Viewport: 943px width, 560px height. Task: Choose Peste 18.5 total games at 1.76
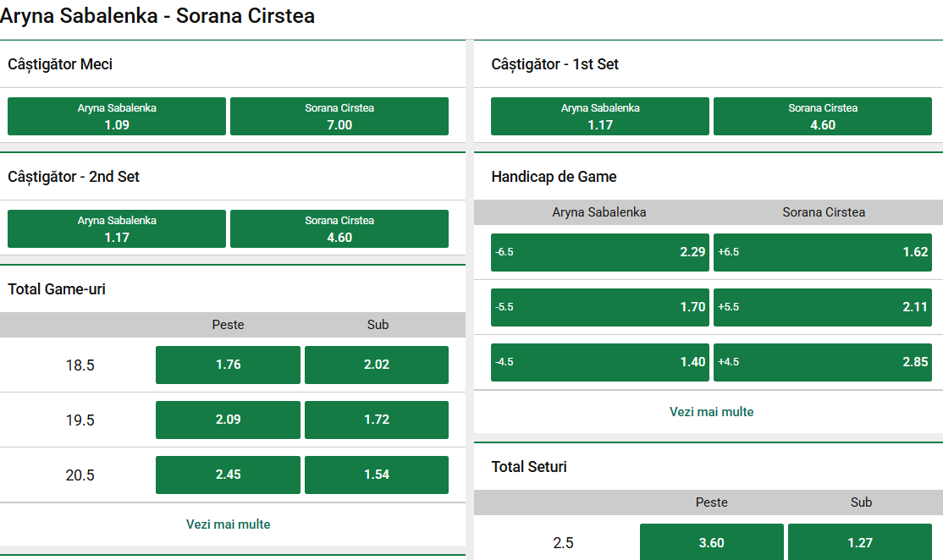tap(227, 365)
